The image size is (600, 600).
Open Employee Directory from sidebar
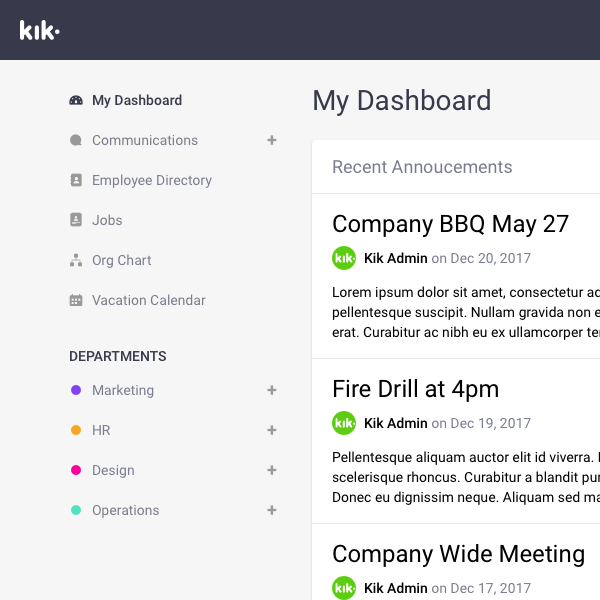[x=152, y=180]
